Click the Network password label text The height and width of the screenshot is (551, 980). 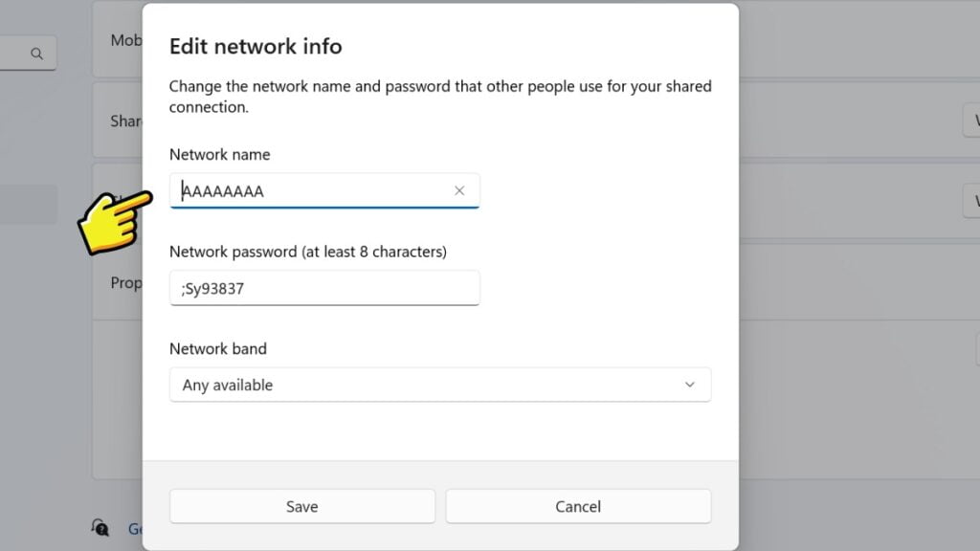308,252
